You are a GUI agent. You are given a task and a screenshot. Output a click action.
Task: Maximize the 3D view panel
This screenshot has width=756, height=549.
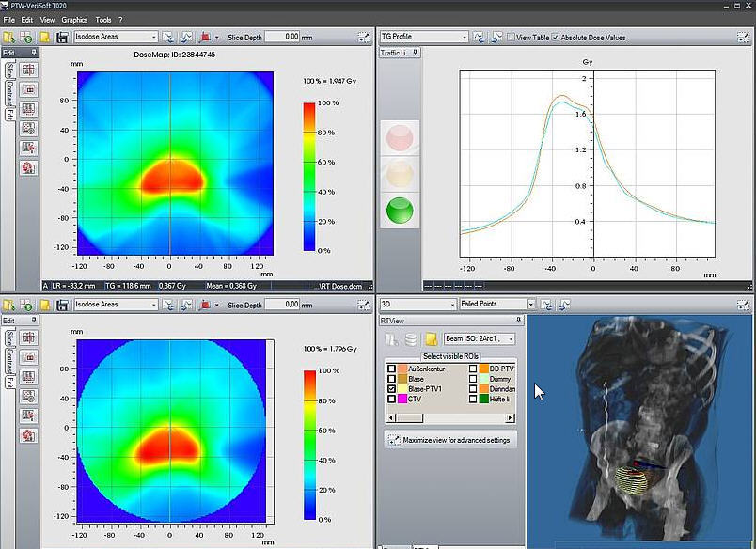[744, 305]
